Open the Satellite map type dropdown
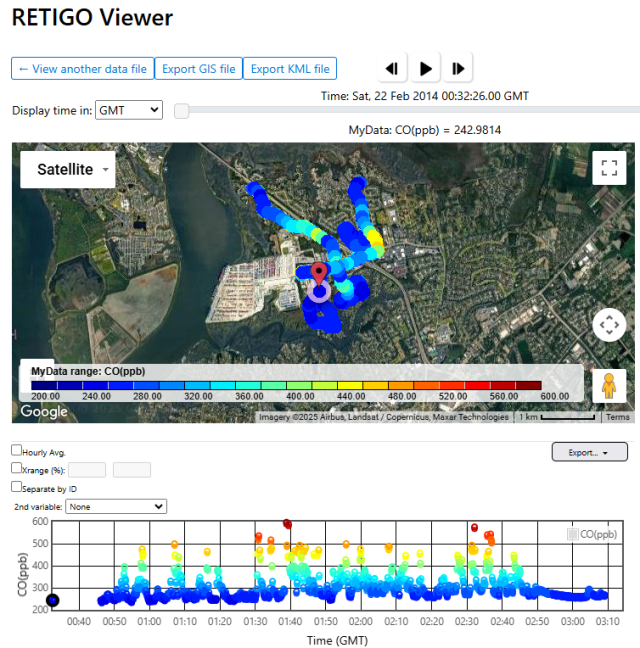The width and height of the screenshot is (640, 648). [x=67, y=170]
